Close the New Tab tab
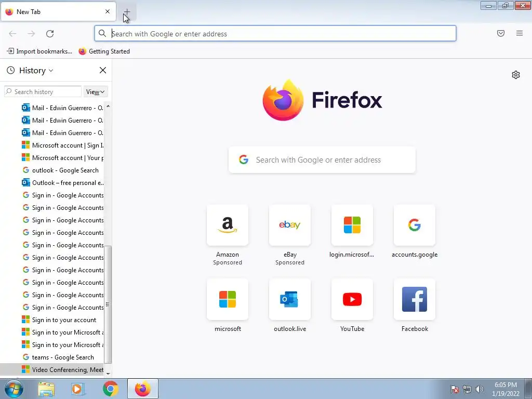 (x=108, y=11)
